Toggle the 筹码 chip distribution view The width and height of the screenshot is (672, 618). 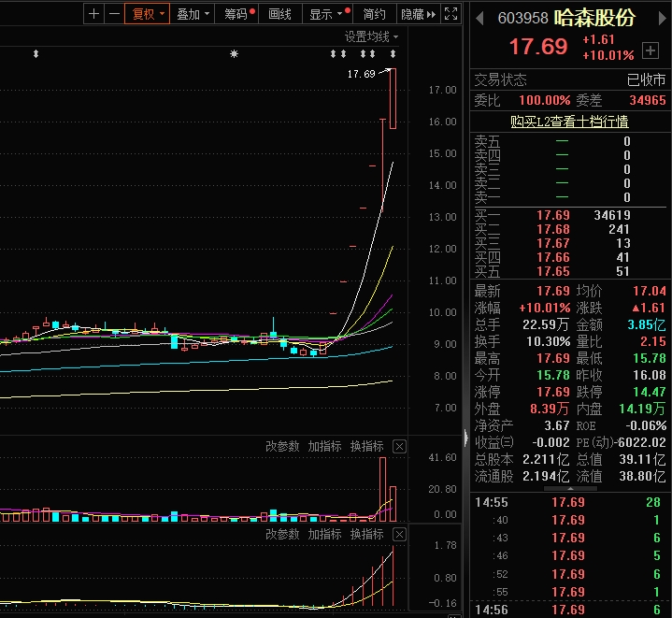[236, 14]
